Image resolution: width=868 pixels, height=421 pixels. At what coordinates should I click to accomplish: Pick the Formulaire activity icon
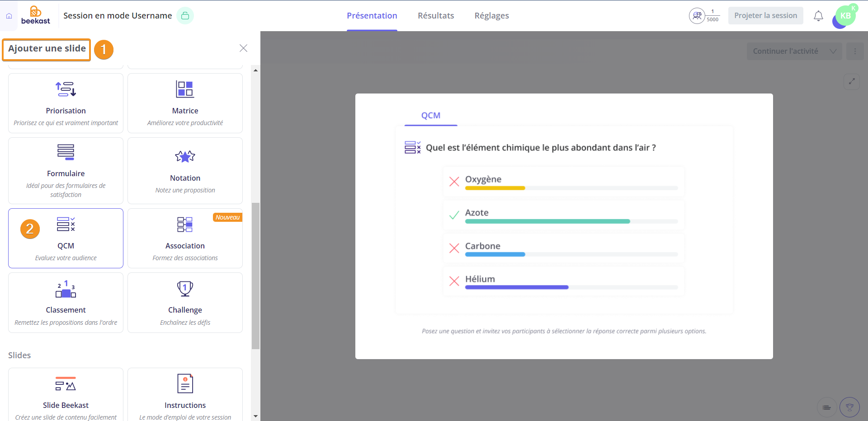(x=66, y=152)
